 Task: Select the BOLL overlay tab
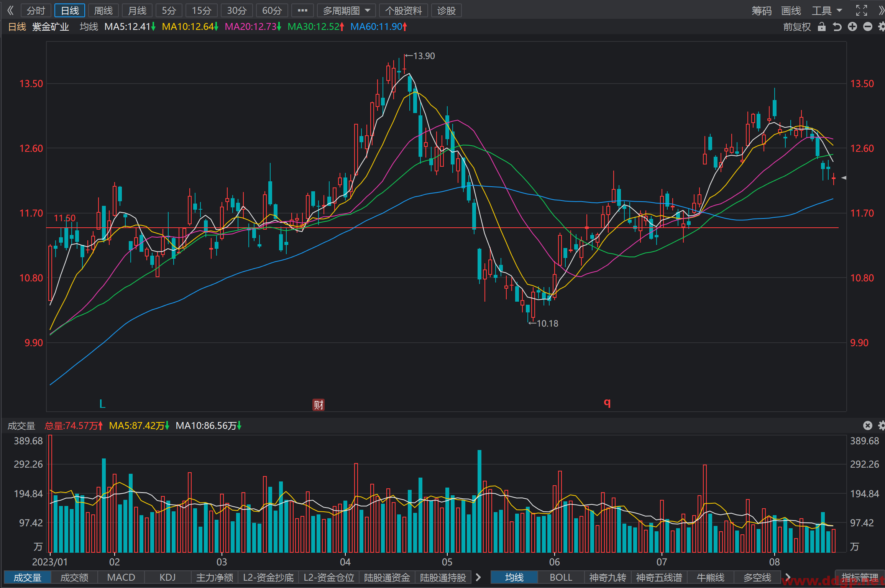(x=561, y=577)
